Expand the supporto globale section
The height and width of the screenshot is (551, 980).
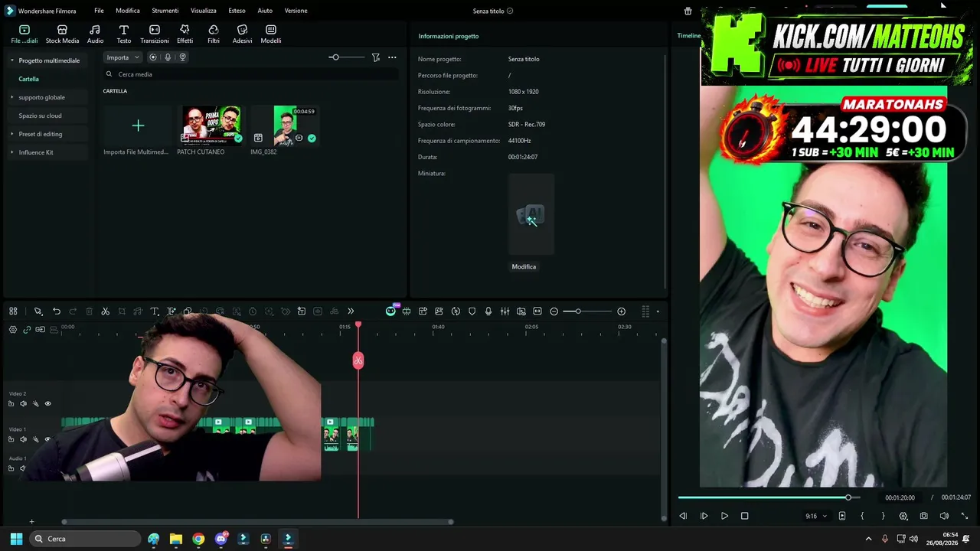click(x=11, y=97)
